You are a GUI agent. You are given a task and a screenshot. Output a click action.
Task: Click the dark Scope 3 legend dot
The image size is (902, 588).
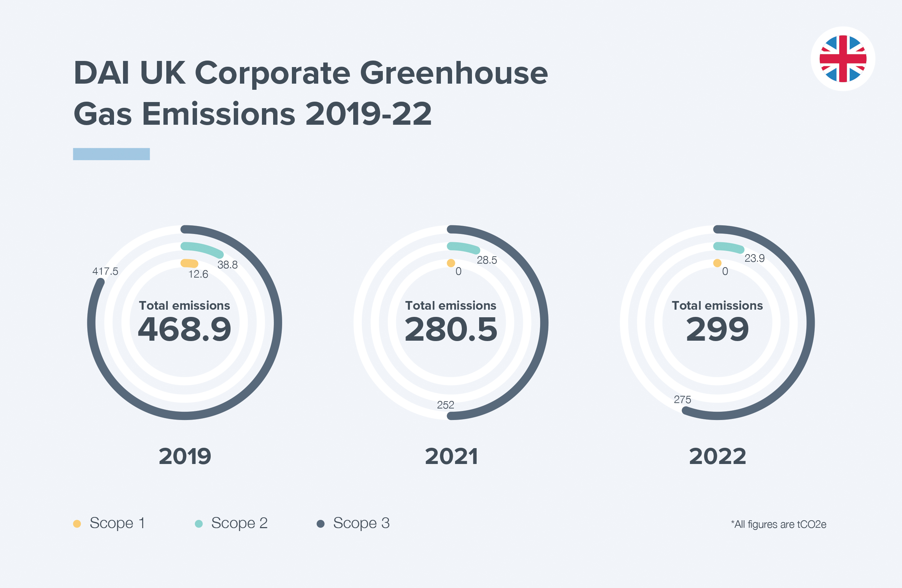coord(321,523)
